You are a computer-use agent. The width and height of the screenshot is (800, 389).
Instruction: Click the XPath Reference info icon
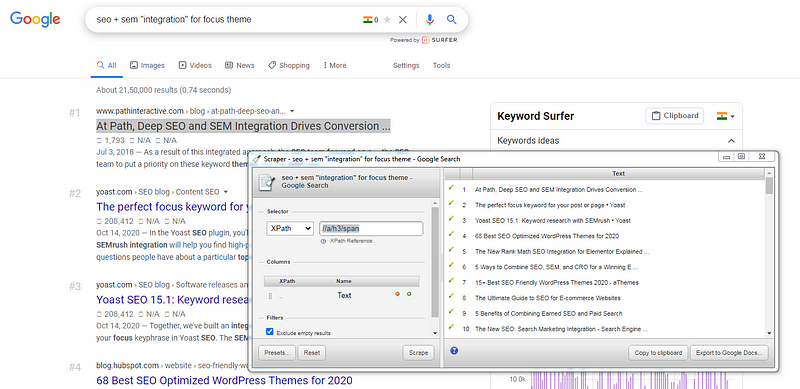323,240
